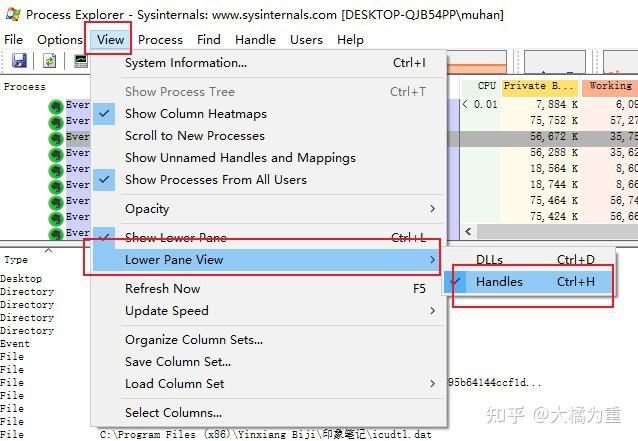Open the Handle menu
The width and height of the screenshot is (638, 441).
pos(256,39)
